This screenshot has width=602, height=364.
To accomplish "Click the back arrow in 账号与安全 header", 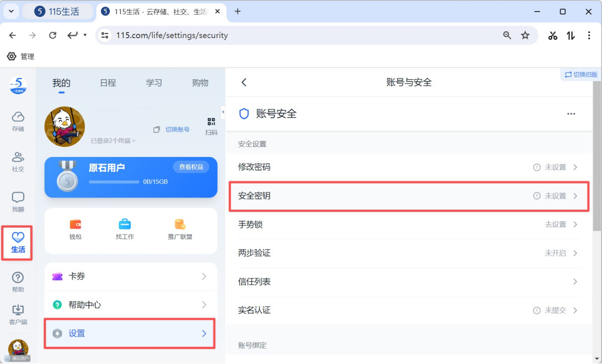I will [x=244, y=82].
